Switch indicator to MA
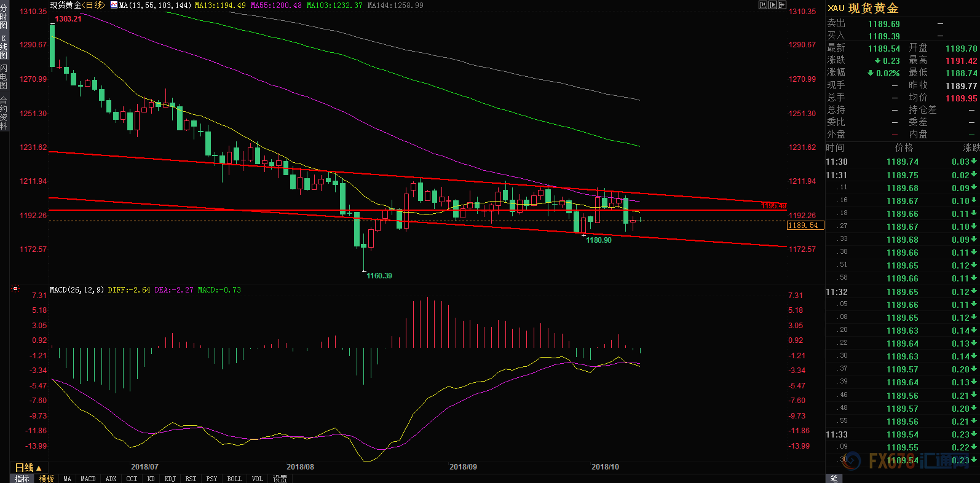The image size is (980, 483). (x=68, y=479)
